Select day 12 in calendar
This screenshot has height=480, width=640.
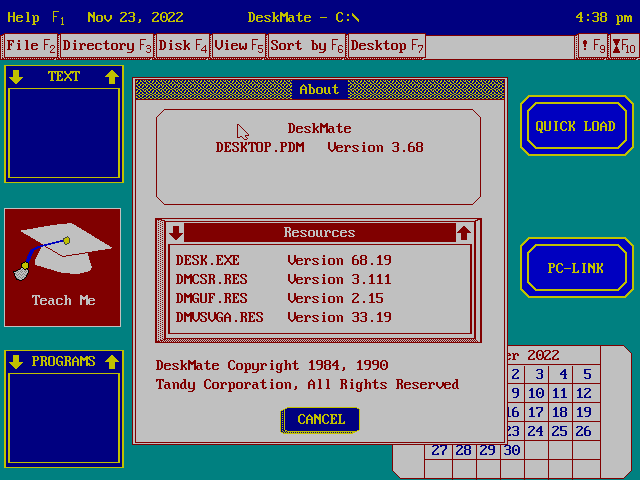coord(585,393)
